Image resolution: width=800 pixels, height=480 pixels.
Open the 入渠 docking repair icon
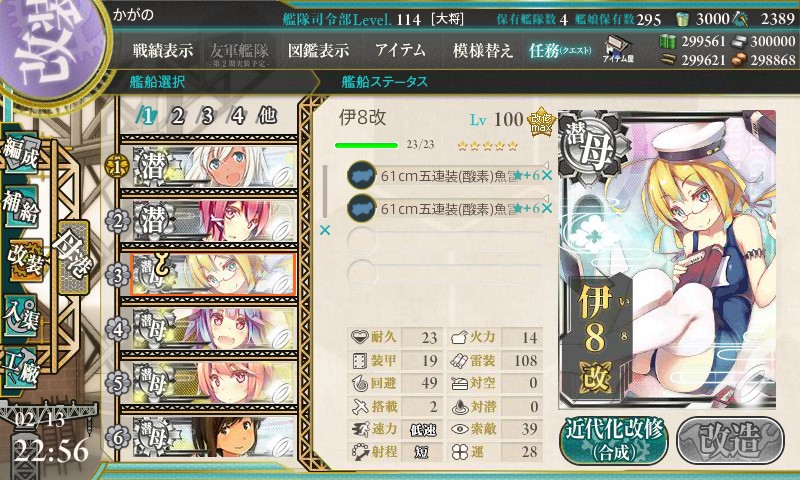coord(21,315)
